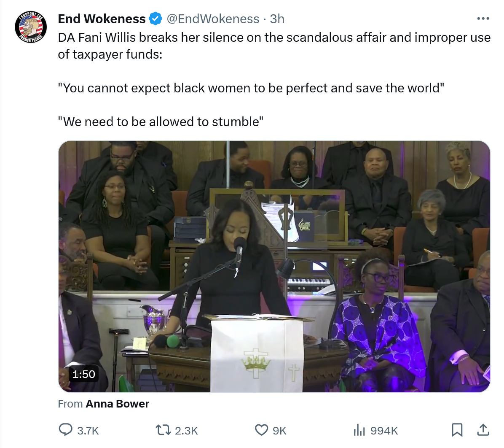504x448 pixels.
Task: Play the embedded church video
Action: [x=274, y=267]
